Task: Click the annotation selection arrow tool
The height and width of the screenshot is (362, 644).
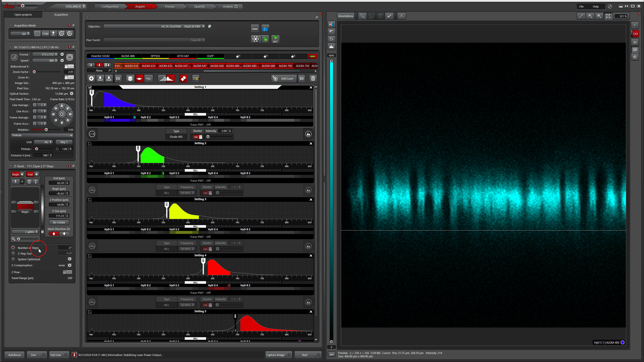Action: point(362,16)
